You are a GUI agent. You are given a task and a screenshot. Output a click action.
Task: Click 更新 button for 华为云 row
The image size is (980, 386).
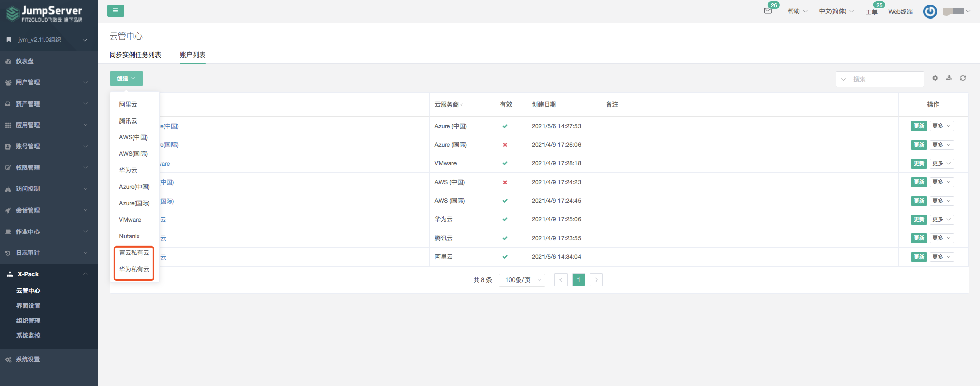[x=919, y=220]
